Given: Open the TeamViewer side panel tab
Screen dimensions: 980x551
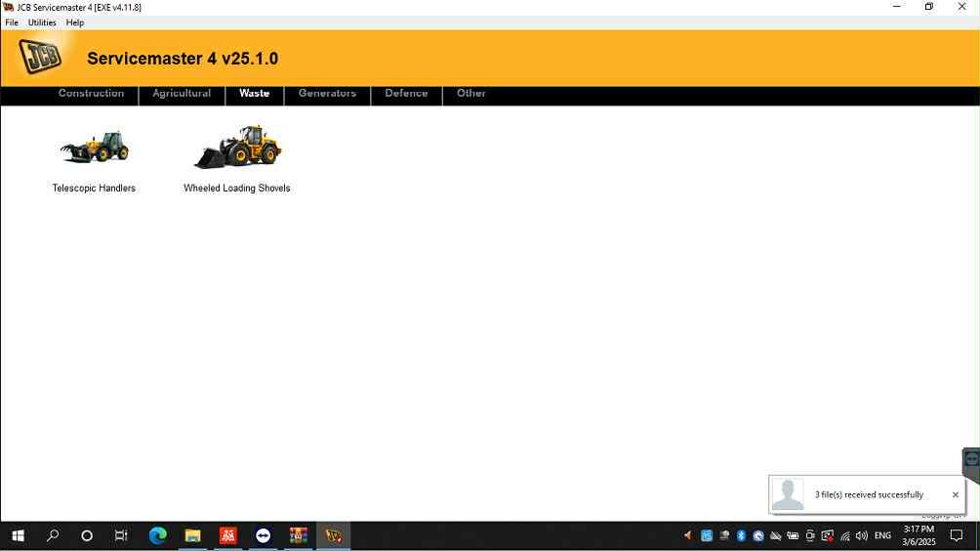Looking at the screenshot, I should [971, 464].
